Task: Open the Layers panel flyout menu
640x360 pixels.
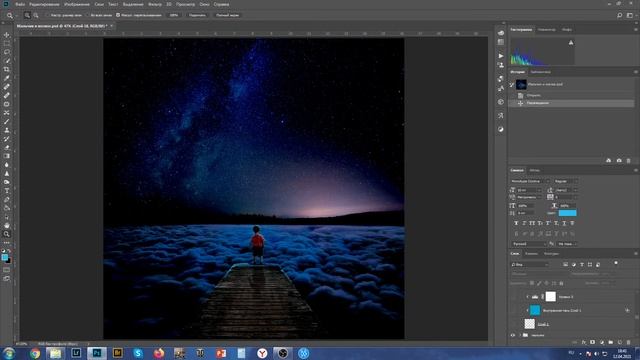Action: 636,253
